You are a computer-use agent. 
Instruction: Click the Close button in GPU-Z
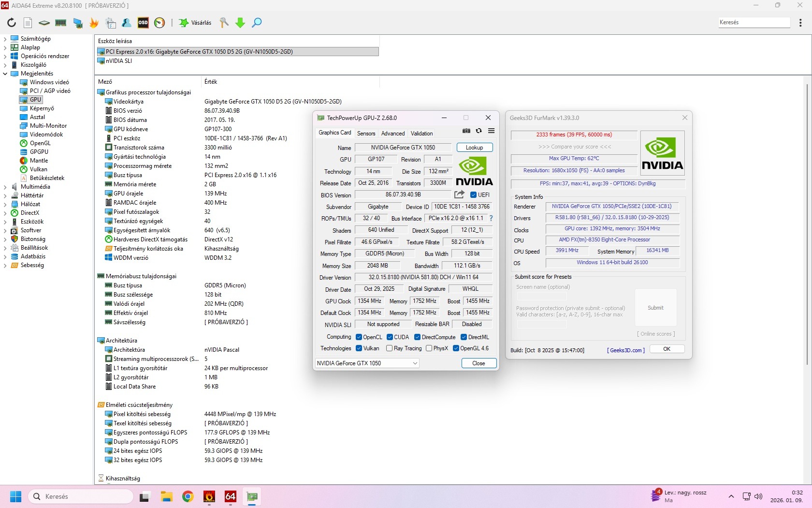click(x=478, y=363)
